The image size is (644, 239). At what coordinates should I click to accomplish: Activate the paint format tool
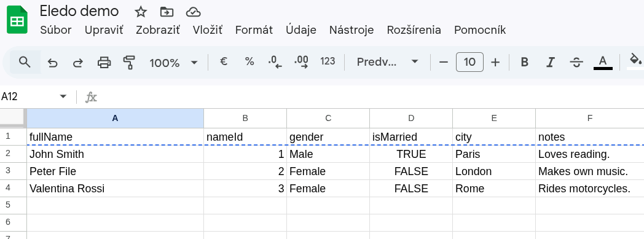pyautogui.click(x=130, y=63)
